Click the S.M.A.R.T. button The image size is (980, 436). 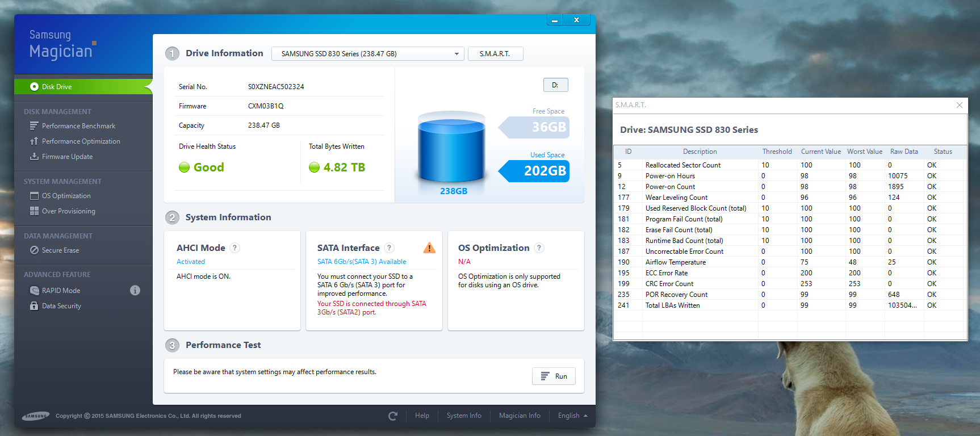pyautogui.click(x=495, y=54)
